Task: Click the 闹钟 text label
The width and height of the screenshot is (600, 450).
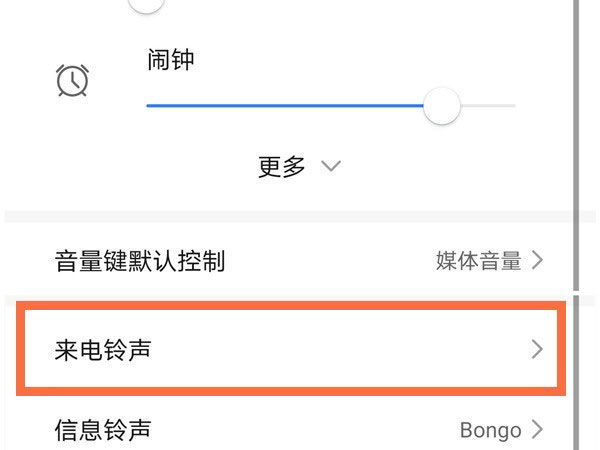Action: pyautogui.click(x=170, y=61)
